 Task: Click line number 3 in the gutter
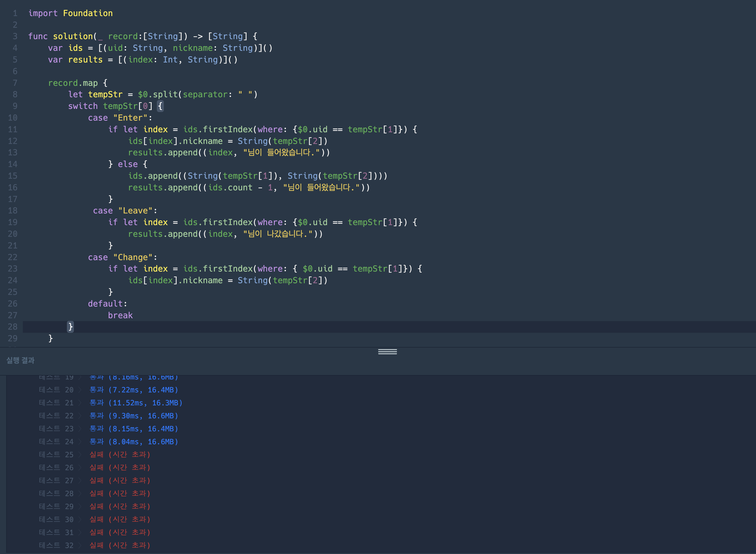click(15, 36)
